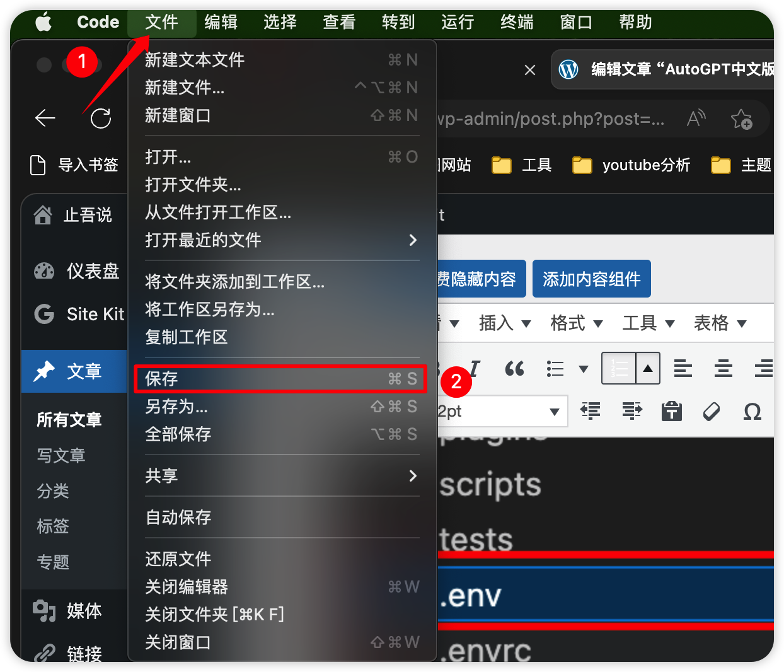Insert blockquote in editor toolbar
This screenshot has height=672, width=784.
[514, 368]
